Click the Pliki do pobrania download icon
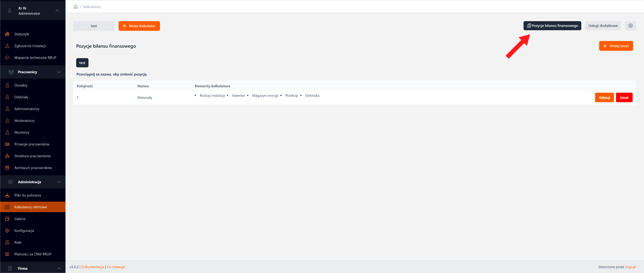The image size is (644, 273). (x=7, y=195)
